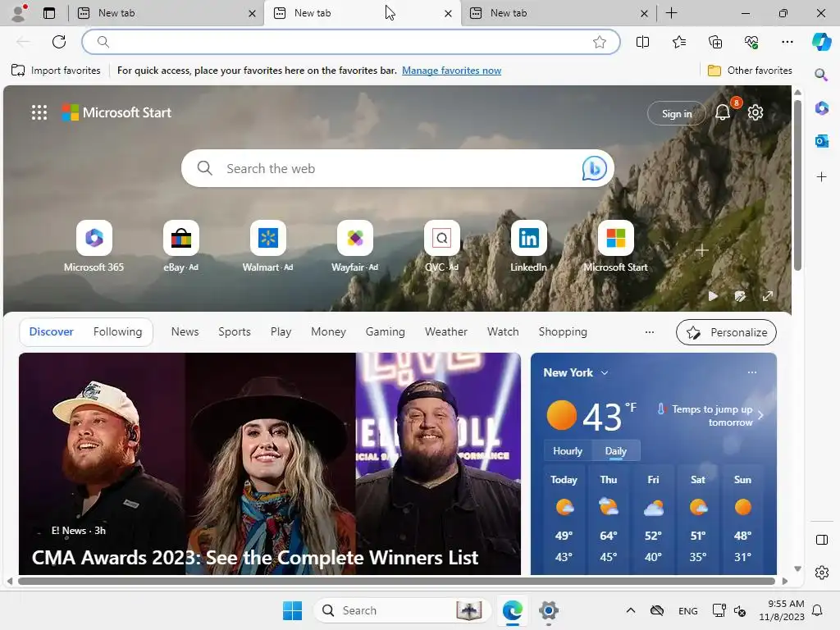Image resolution: width=840 pixels, height=630 pixels.
Task: Click Import favorites button
Action: (56, 71)
